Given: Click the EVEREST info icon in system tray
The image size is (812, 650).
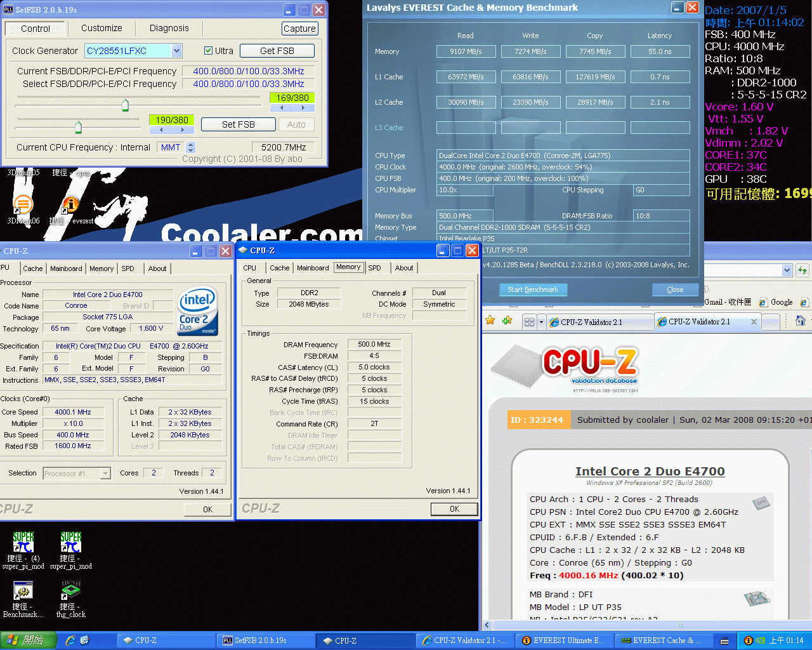Looking at the screenshot, I should [x=748, y=640].
